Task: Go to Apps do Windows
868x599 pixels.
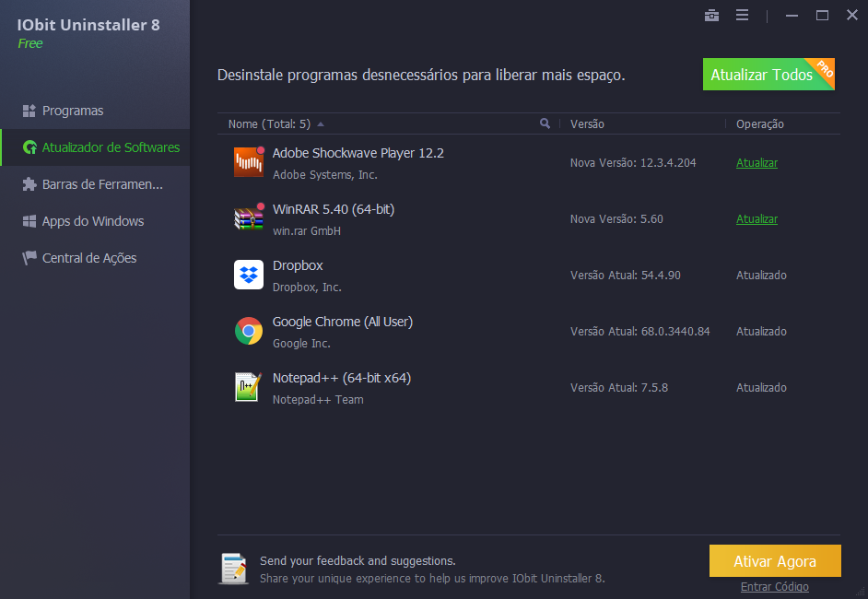Action: click(95, 221)
